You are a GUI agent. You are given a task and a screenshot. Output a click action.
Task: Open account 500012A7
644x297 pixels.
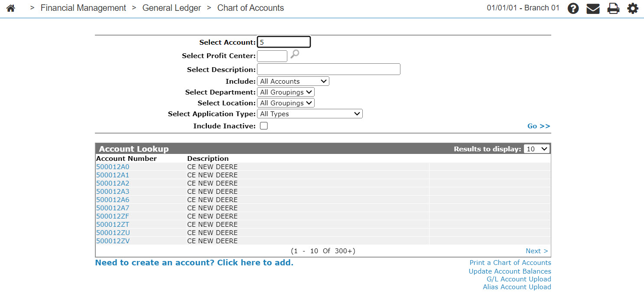coord(113,208)
